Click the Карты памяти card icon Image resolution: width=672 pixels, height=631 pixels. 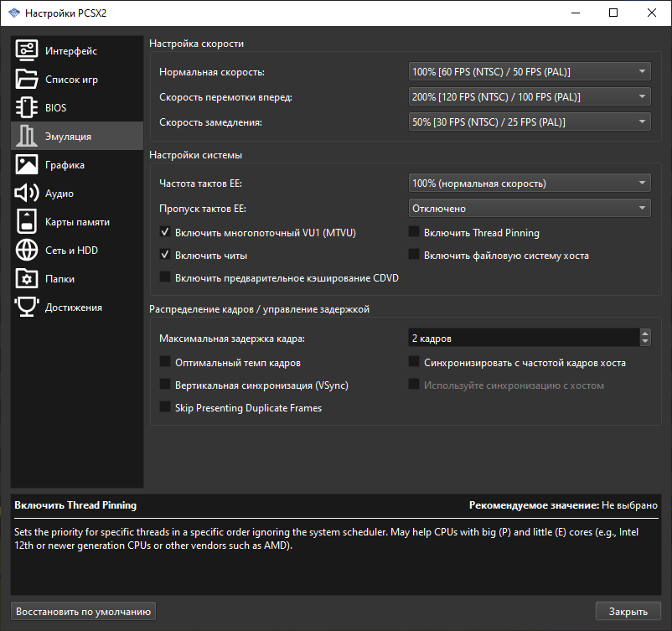(x=27, y=221)
